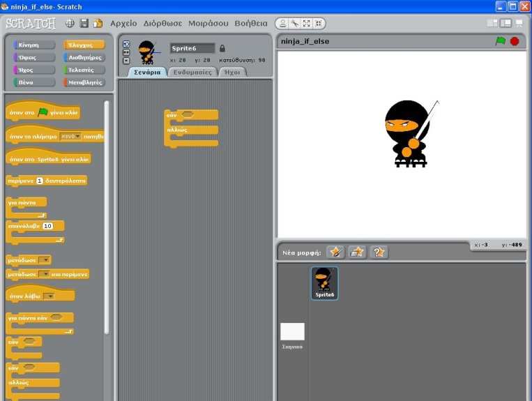Open message dropdown in first μετάδωσε block

pos(45,260)
